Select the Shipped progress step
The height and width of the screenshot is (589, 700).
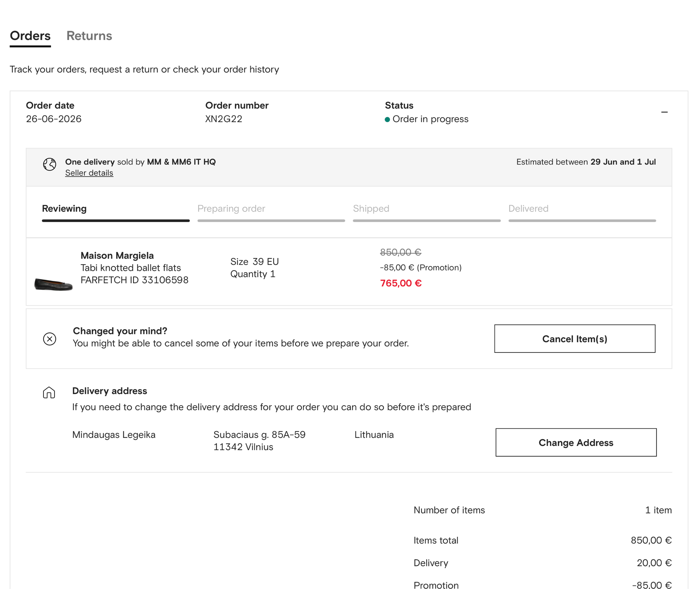click(x=427, y=212)
